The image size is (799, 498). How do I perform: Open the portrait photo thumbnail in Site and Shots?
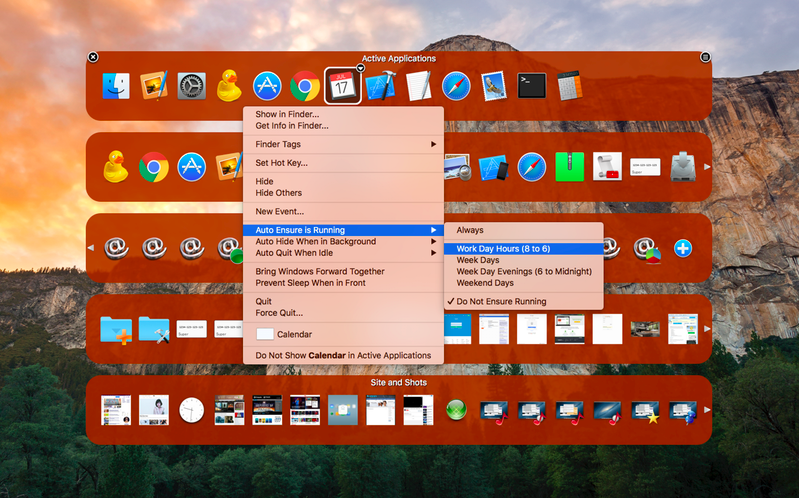coord(154,410)
